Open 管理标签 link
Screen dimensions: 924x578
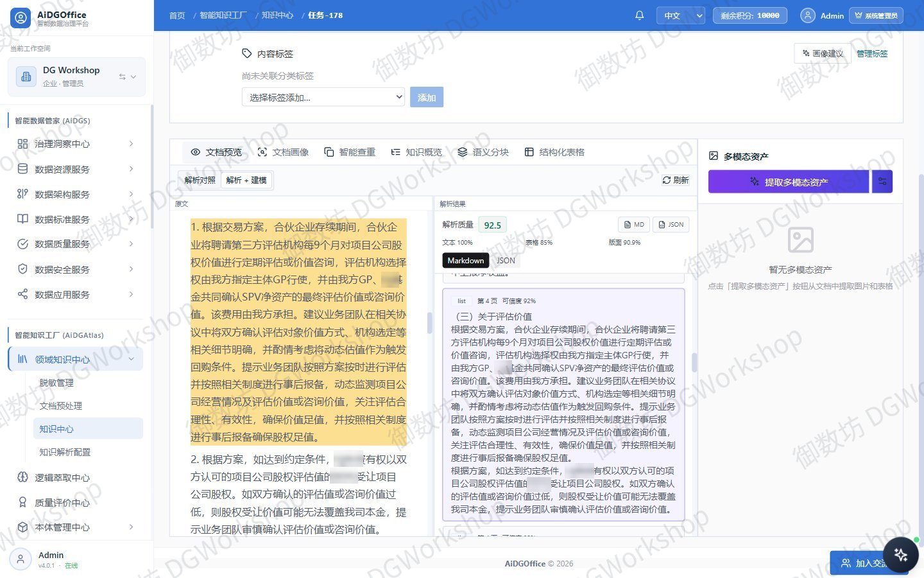point(872,54)
